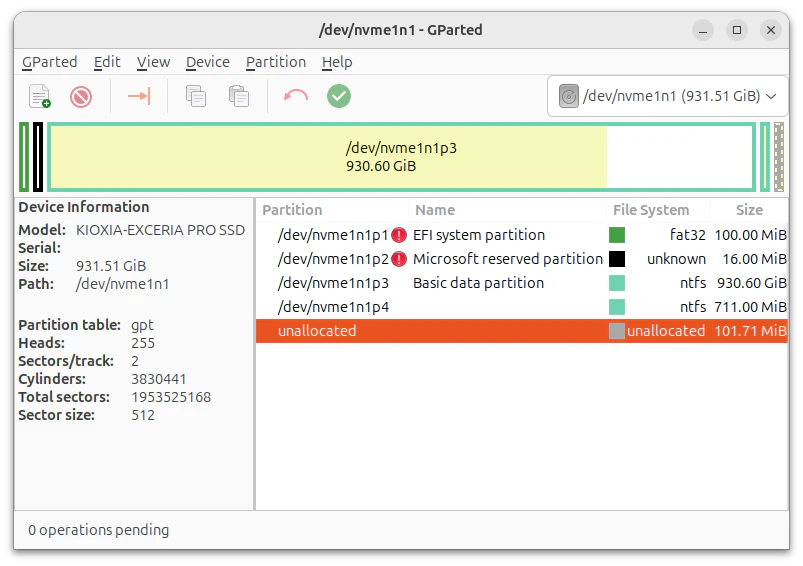
Task: Click the 711.00 MiB size cell
Action: (x=750, y=307)
